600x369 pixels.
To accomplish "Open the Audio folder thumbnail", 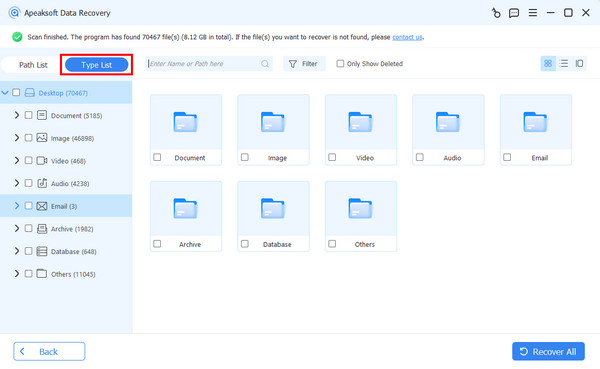I will click(448, 122).
